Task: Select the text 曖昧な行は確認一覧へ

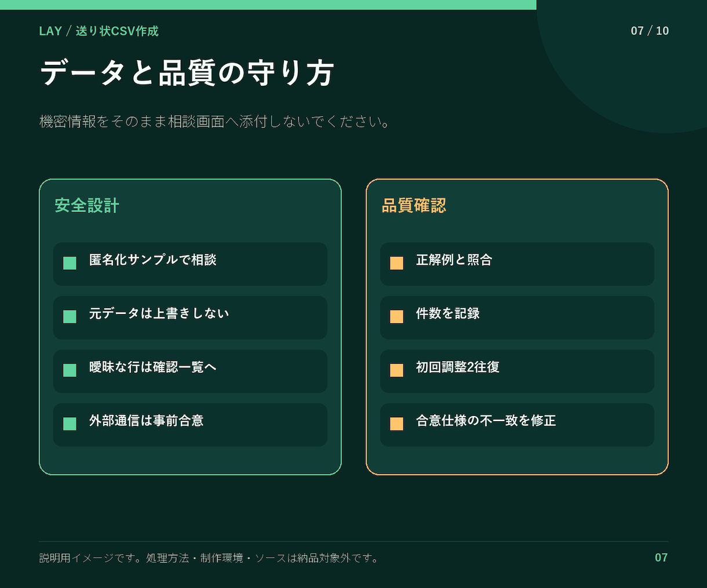Action: (x=153, y=367)
